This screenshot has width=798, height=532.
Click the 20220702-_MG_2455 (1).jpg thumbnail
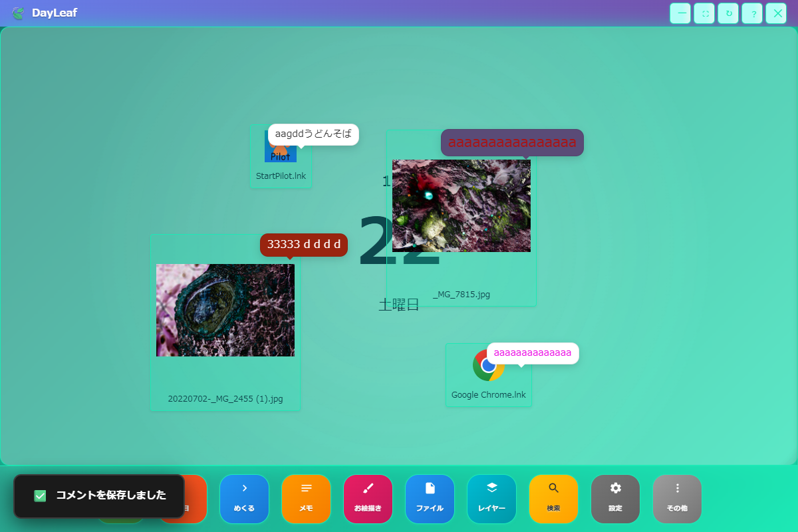pyautogui.click(x=225, y=310)
